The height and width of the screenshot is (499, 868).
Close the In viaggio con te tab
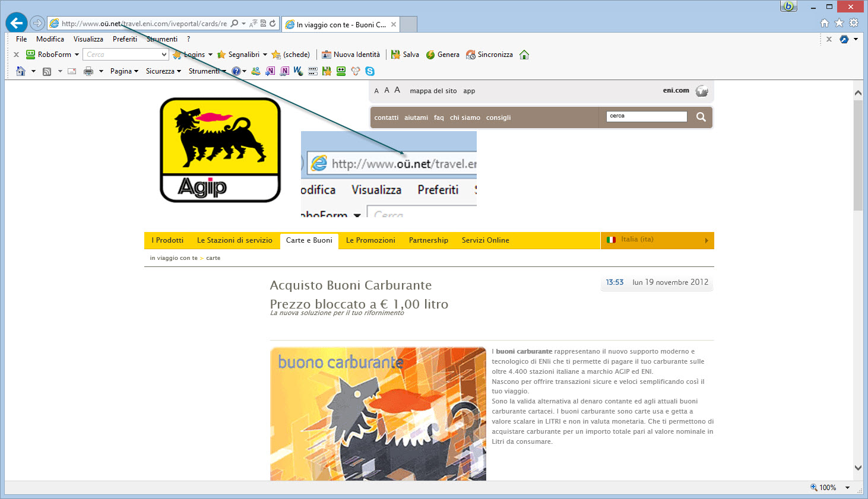(394, 24)
